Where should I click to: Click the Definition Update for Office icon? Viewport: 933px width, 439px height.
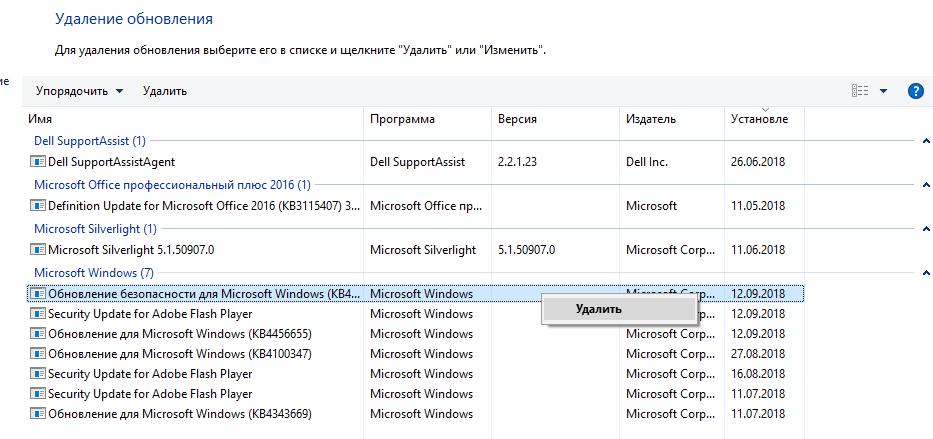tap(37, 206)
